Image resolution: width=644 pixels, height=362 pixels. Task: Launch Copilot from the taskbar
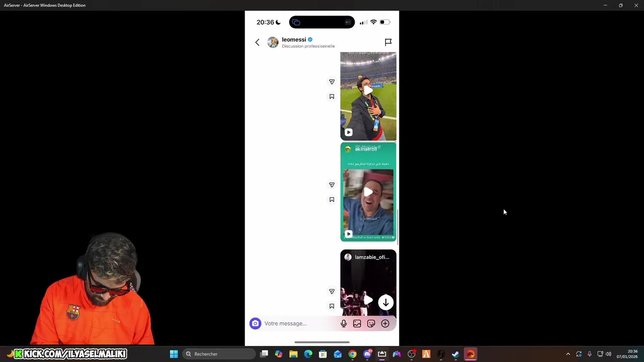[x=279, y=354]
